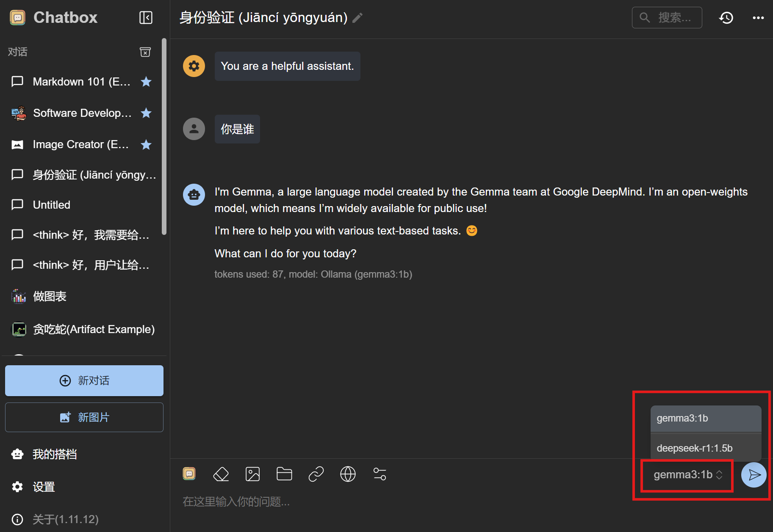Choose deepseek-r1:1.5b from the model list
This screenshot has width=773, height=532.
[706, 448]
